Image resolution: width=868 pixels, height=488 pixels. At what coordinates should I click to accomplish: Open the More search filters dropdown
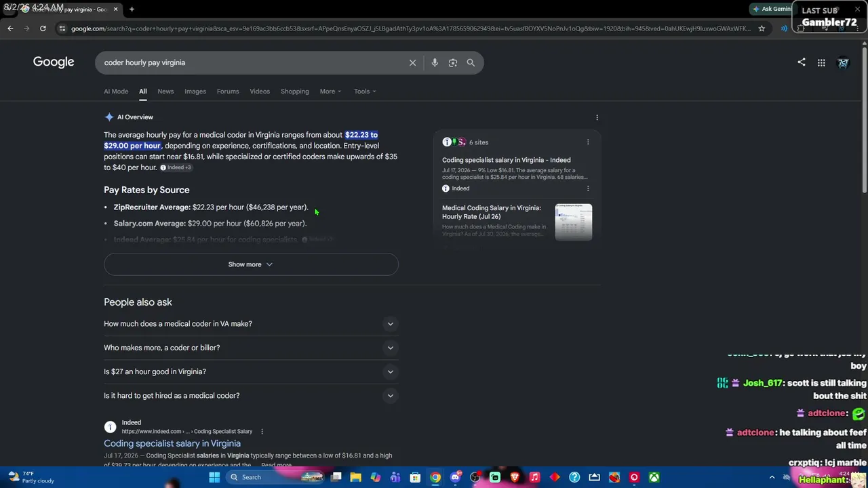pyautogui.click(x=330, y=91)
